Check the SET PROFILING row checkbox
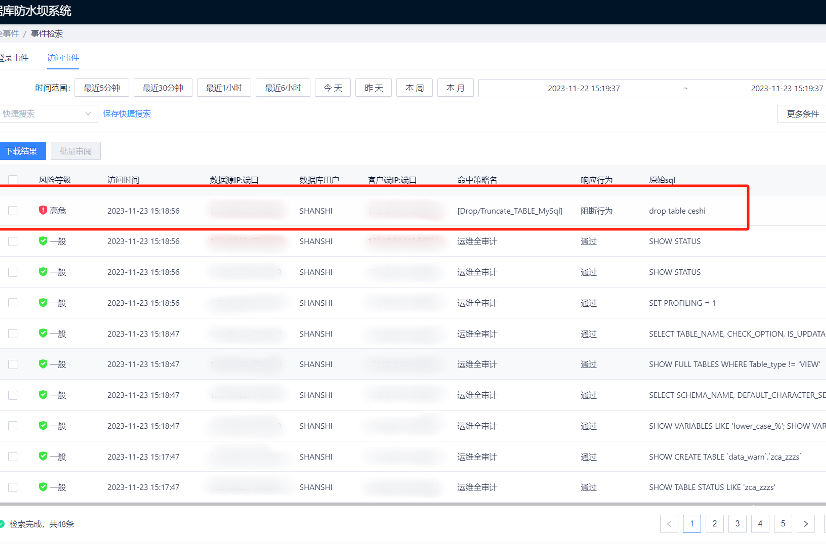 click(x=13, y=303)
